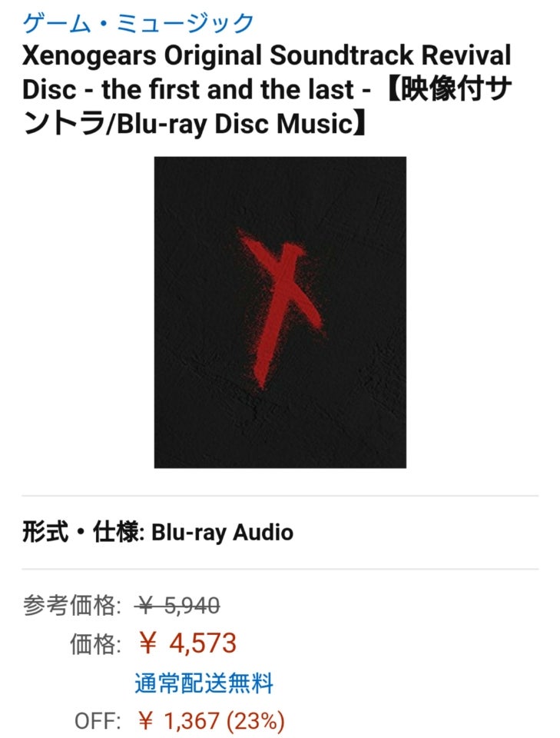
Task: Tap the struck-through ¥5,940 reference price
Action: (x=177, y=605)
